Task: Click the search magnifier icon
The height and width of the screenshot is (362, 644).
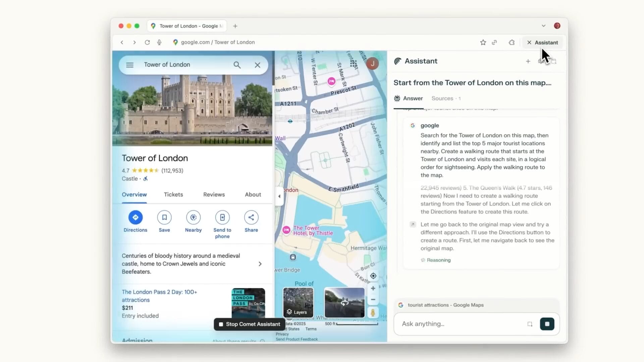Action: [237, 65]
